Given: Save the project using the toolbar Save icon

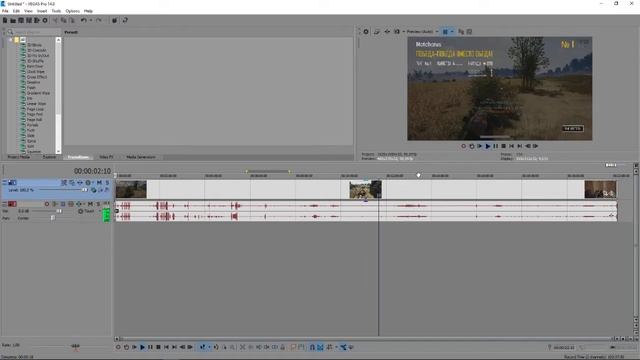Looking at the screenshot, I should click(x=21, y=20).
